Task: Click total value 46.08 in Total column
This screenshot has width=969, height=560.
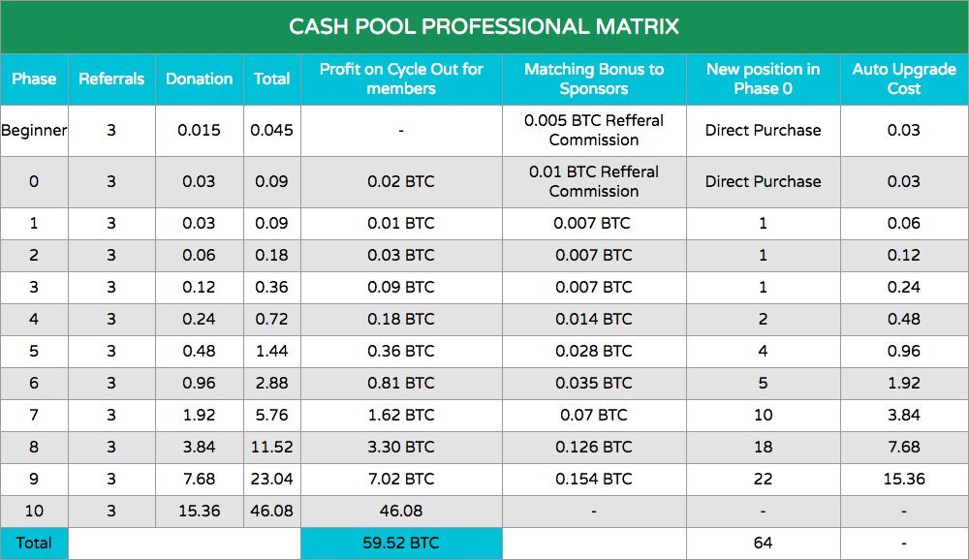Action: 272,512
